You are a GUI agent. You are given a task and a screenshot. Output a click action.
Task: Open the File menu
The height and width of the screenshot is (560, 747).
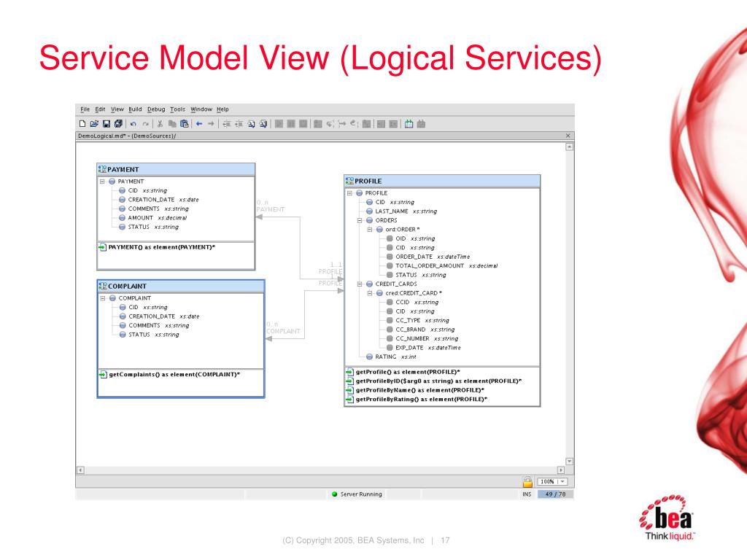tap(85, 109)
